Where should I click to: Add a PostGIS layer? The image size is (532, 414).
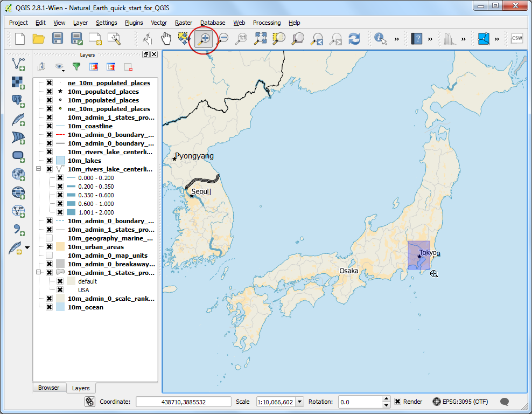click(x=18, y=101)
